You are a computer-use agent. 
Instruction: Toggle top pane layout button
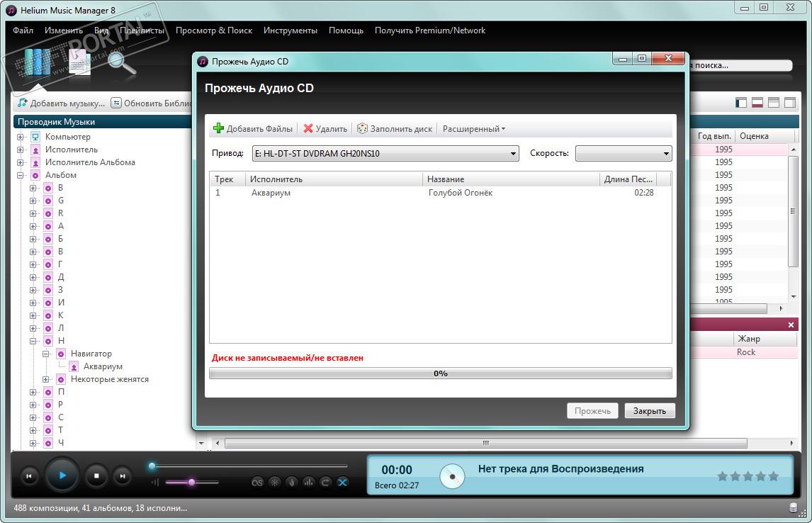tap(774, 103)
